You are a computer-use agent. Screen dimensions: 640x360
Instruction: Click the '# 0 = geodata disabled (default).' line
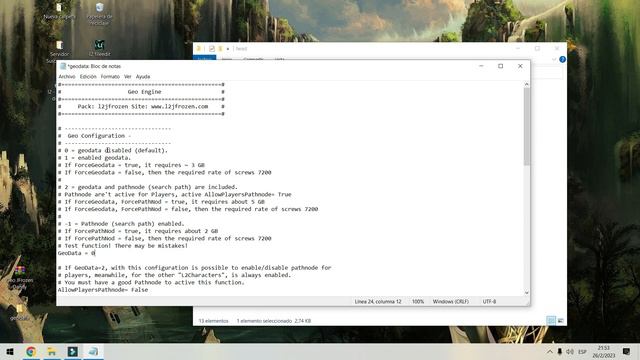(x=113, y=151)
